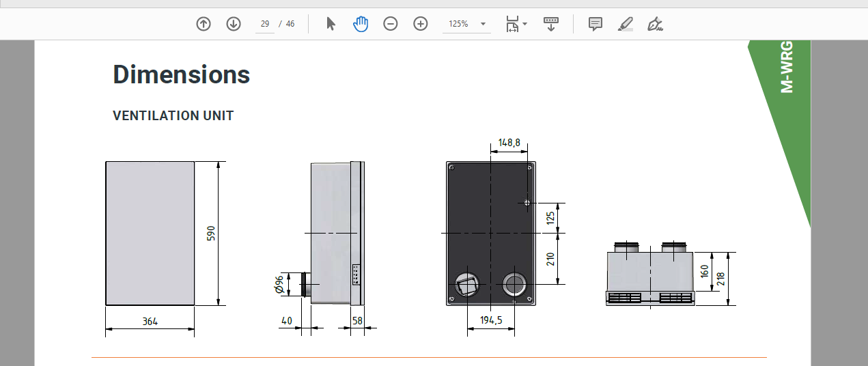Edit the current page number 29
Screen dimensions: 868x366
[x=265, y=24]
